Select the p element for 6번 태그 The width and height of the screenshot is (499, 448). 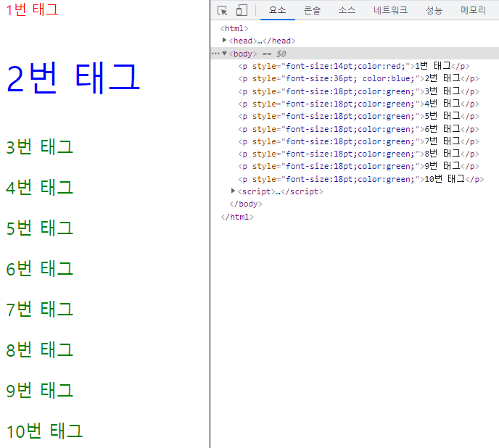(358, 129)
